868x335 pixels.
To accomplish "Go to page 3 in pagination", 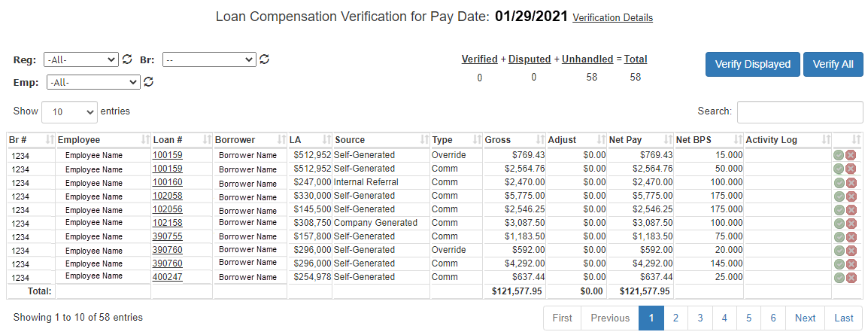I will (700, 318).
